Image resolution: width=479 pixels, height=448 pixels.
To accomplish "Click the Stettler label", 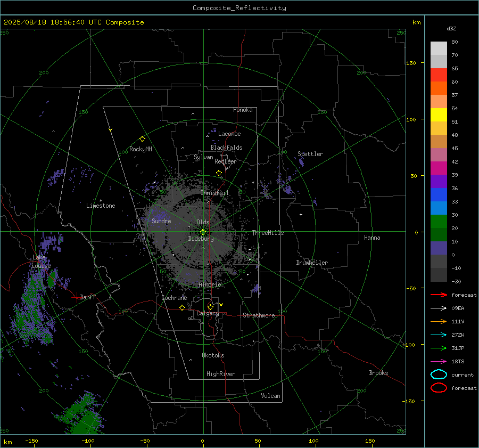I will 310,154.
